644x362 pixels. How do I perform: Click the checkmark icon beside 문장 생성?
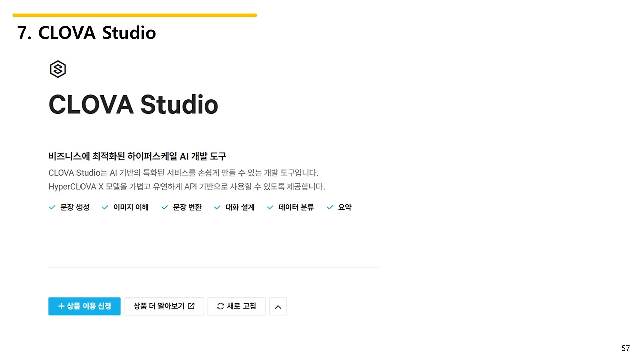pos(52,207)
